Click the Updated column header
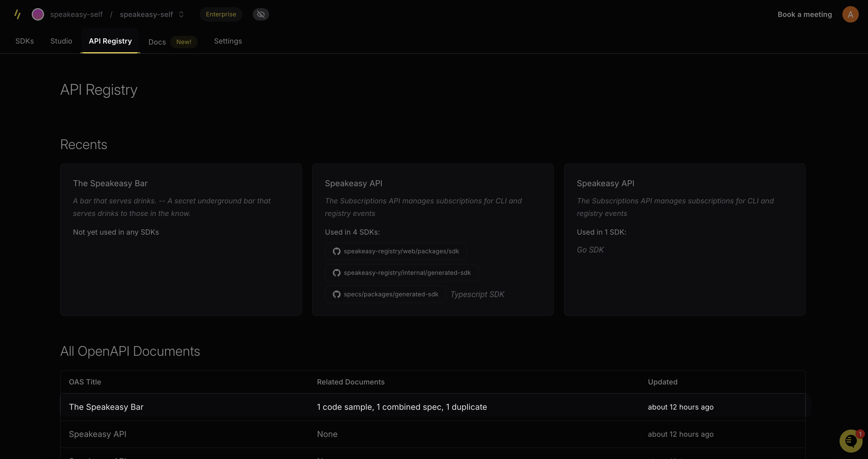868x459 pixels. point(662,382)
